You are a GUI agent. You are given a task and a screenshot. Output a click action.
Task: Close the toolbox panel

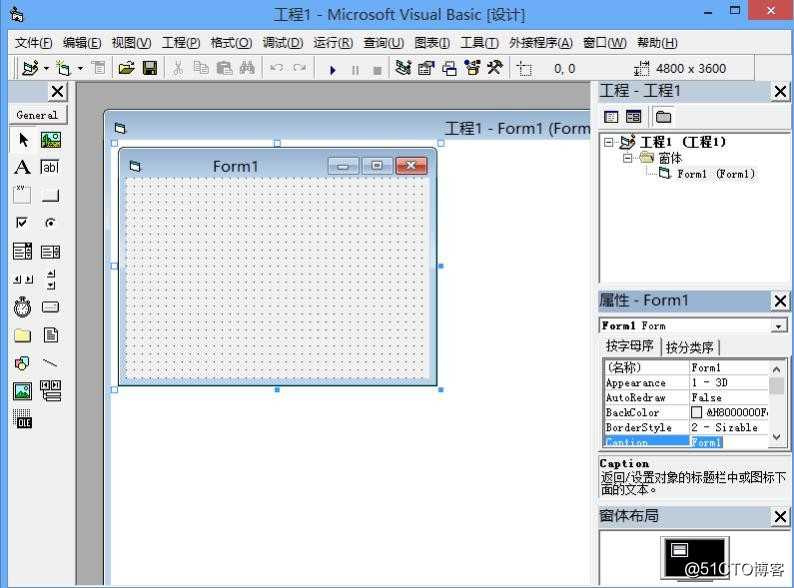tap(57, 92)
